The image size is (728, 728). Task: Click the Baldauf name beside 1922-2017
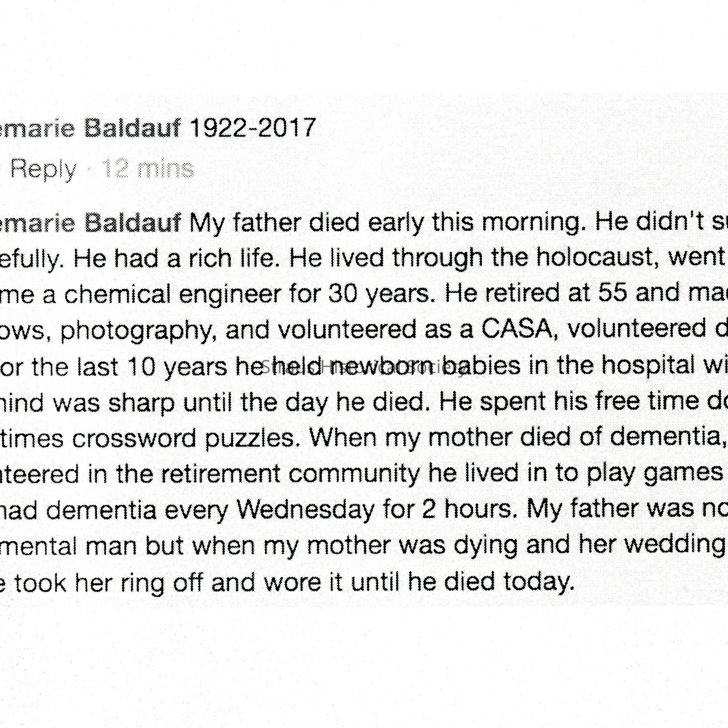pyautogui.click(x=133, y=129)
